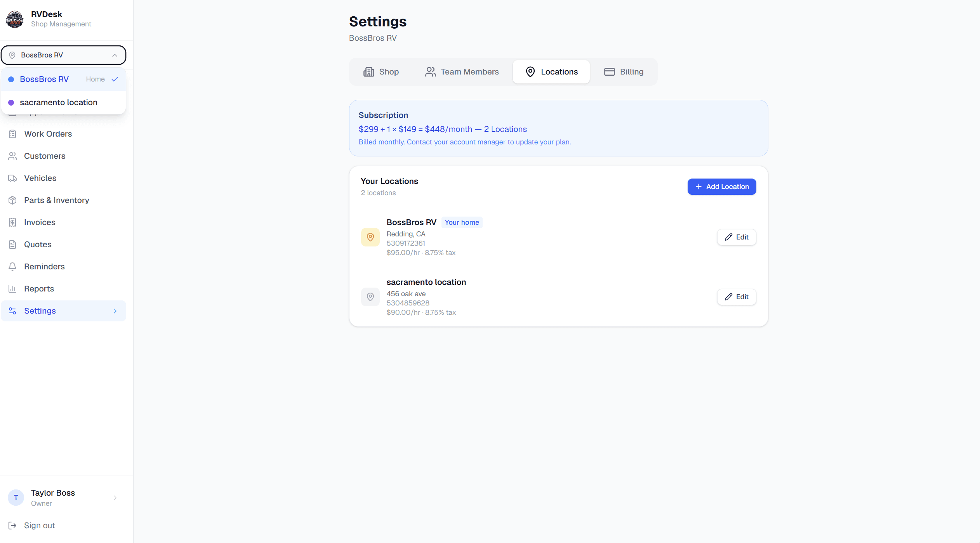This screenshot has height=543, width=980.
Task: Click the phone number 5304859628
Action: coord(408,303)
